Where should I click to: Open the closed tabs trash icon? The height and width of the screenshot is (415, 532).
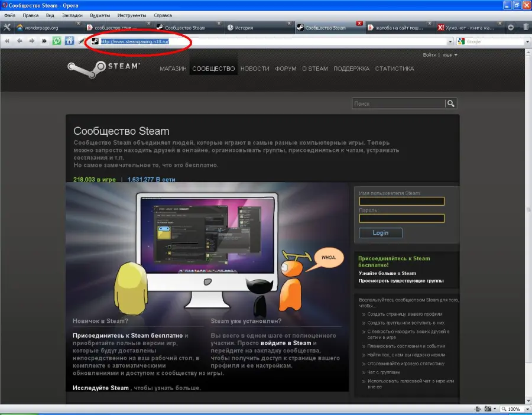pos(526,27)
